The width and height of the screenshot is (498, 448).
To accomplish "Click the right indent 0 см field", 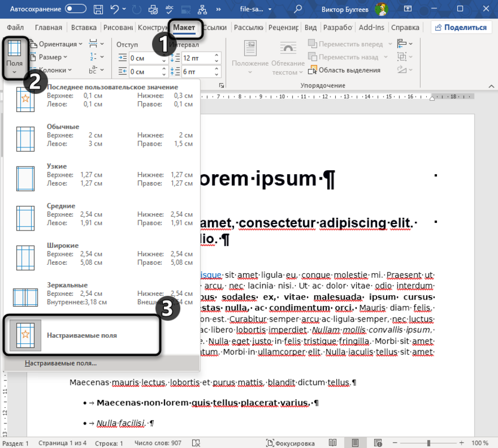I will [145, 71].
